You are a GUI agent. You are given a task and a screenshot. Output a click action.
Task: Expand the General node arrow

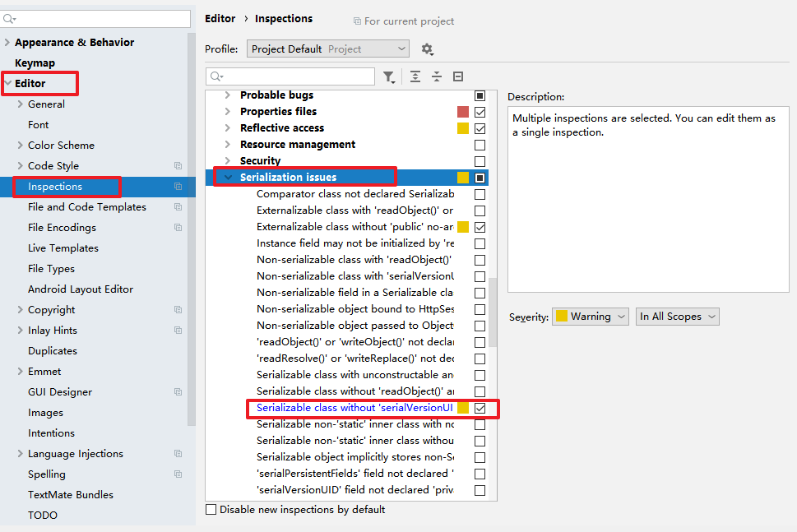click(x=21, y=104)
